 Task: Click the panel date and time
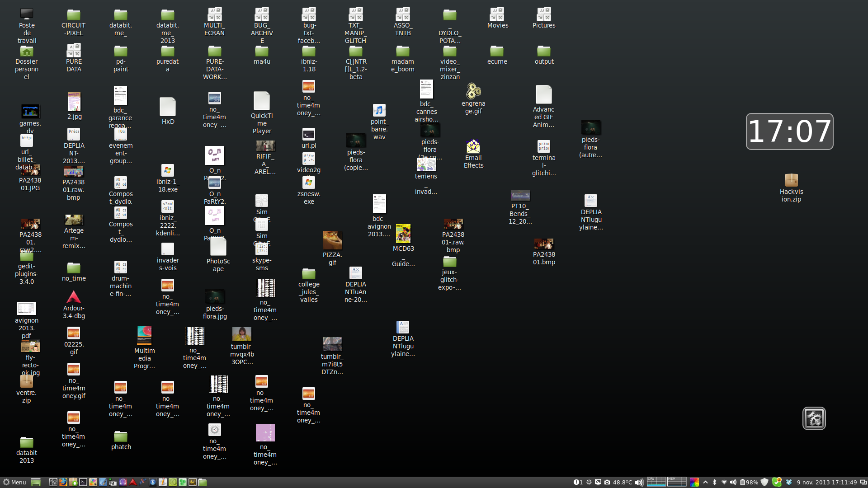pyautogui.click(x=826, y=482)
